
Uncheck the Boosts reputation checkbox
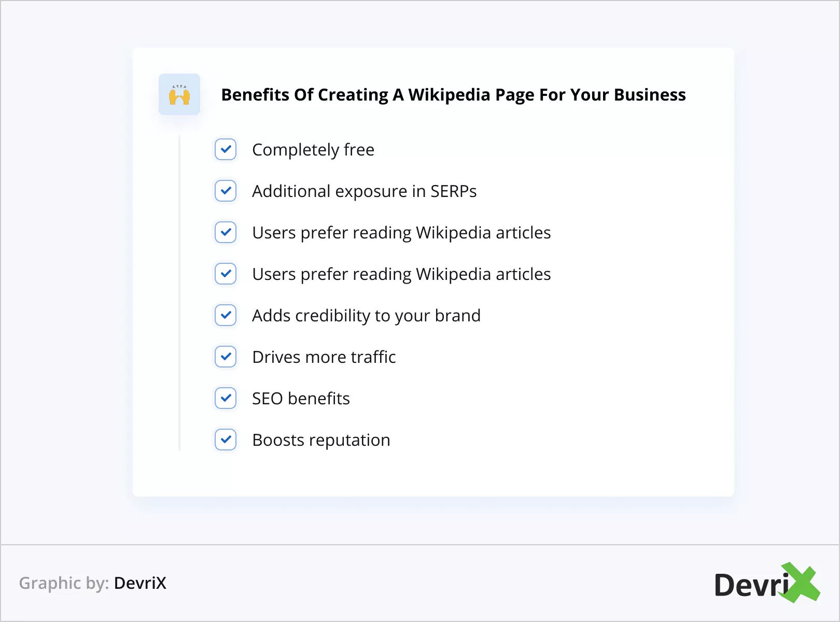[x=226, y=440]
